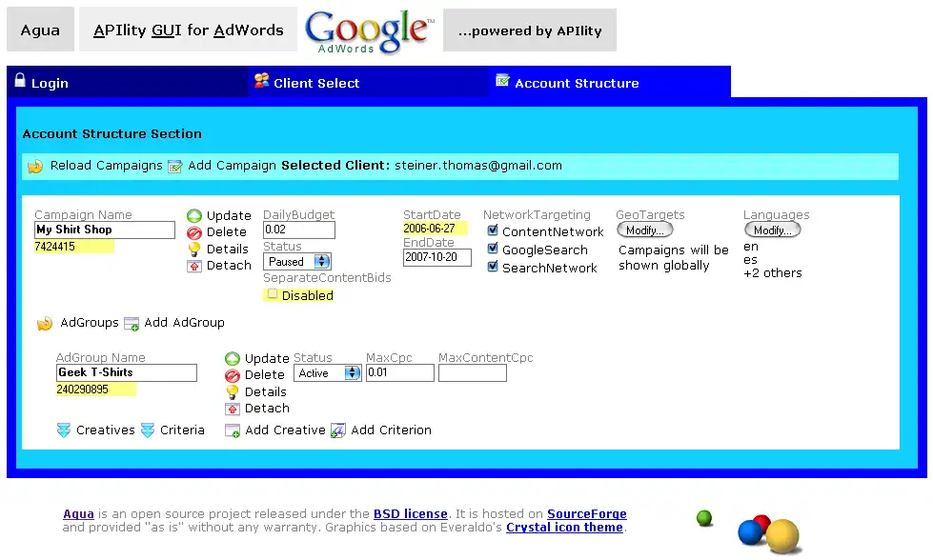933x560 pixels.
Task: Open the SourceForge link
Action: (x=587, y=513)
